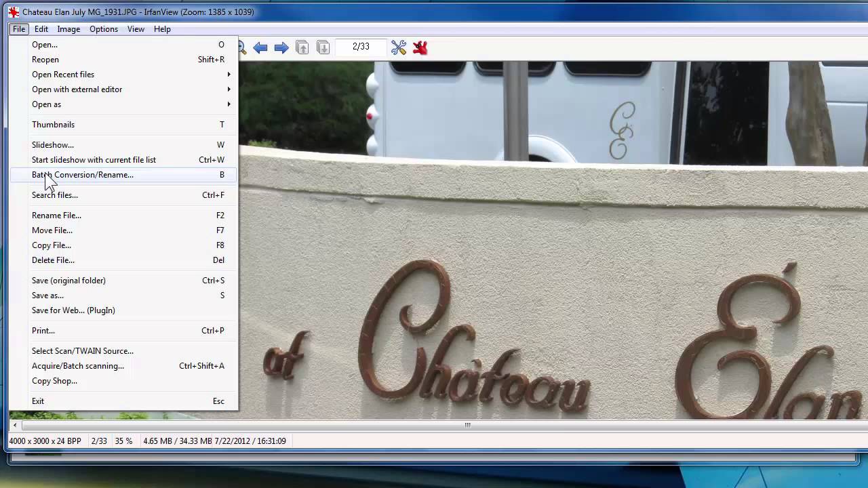Select Delete File... menu entry
The width and height of the screenshot is (868, 488).
[x=123, y=260]
